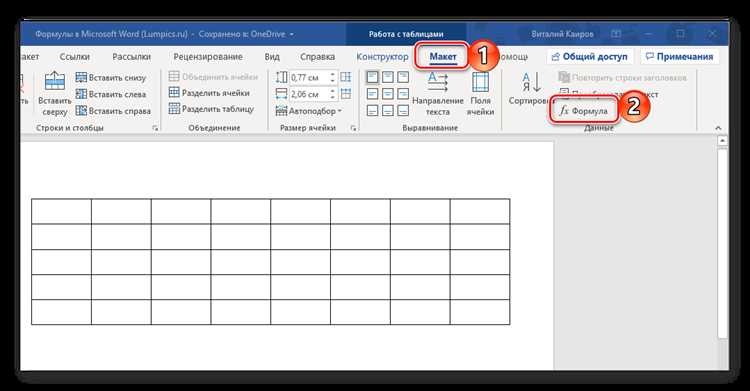750x391 pixels.
Task: Decrease column width with down spinner
Action: [x=332, y=97]
